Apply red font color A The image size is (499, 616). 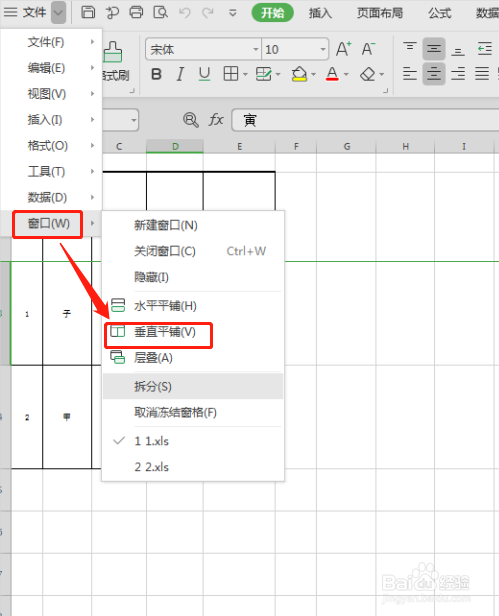[x=332, y=74]
